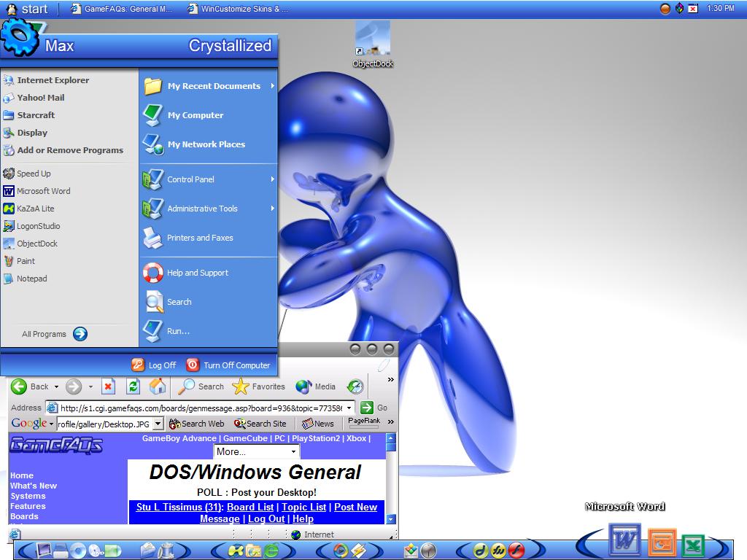This screenshot has width=747, height=560.
Task: Click the Log Out link
Action: pos(266,518)
